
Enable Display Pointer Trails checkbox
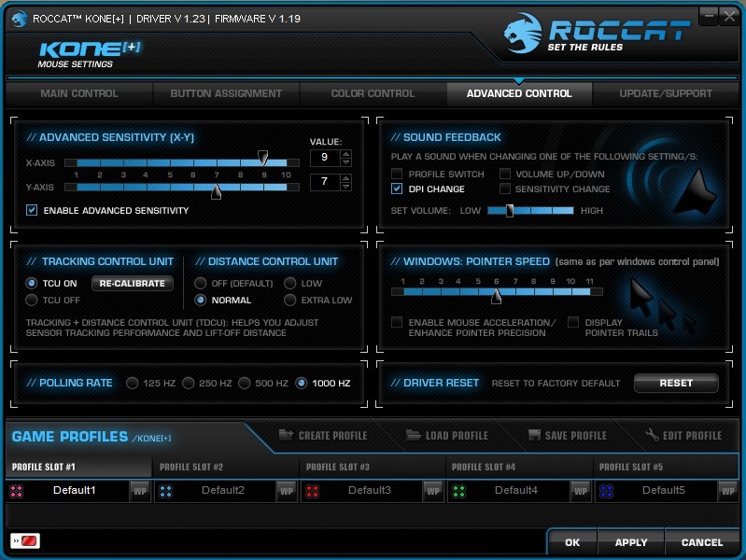(x=573, y=322)
